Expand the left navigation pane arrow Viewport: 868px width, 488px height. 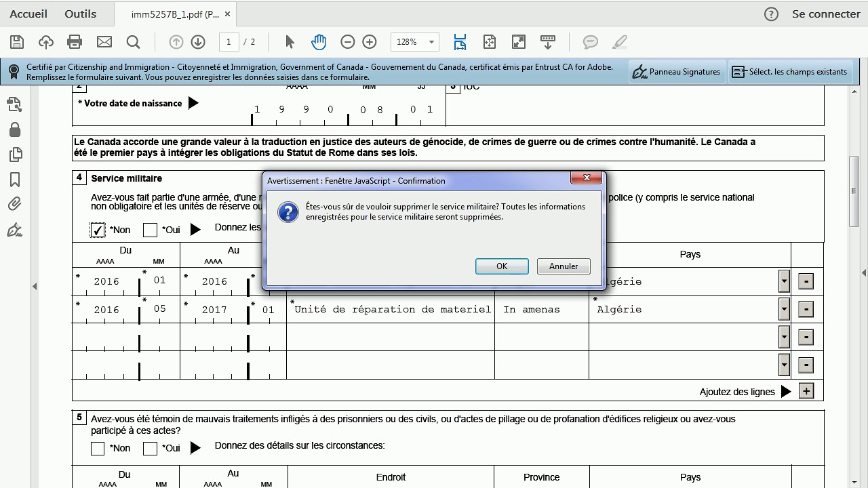[35, 286]
